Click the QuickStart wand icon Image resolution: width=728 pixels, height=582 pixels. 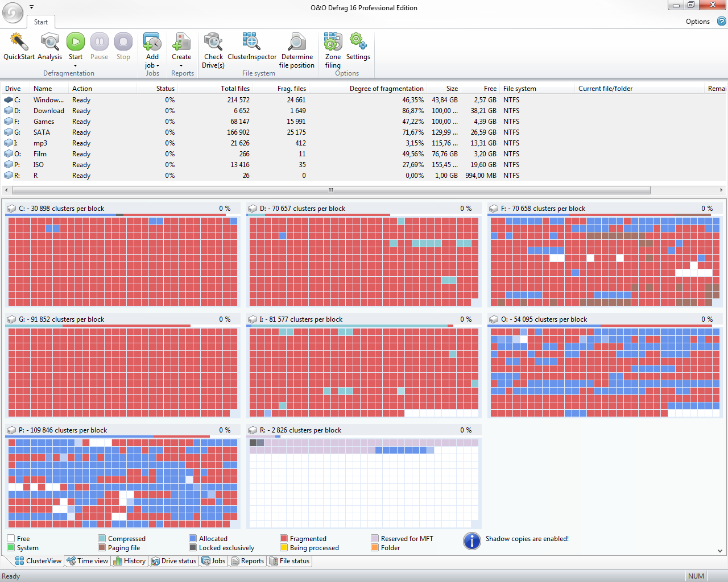(x=19, y=41)
